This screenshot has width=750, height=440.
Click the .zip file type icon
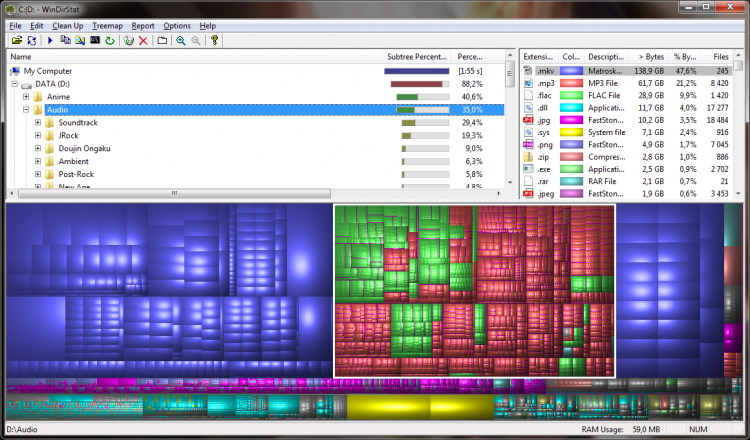coord(528,157)
